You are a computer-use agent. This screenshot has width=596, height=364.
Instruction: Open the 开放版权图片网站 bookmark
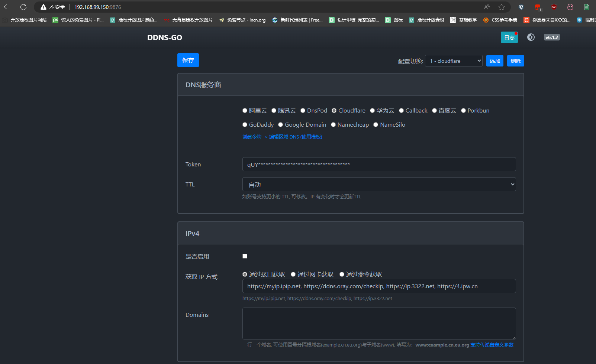tap(25, 20)
